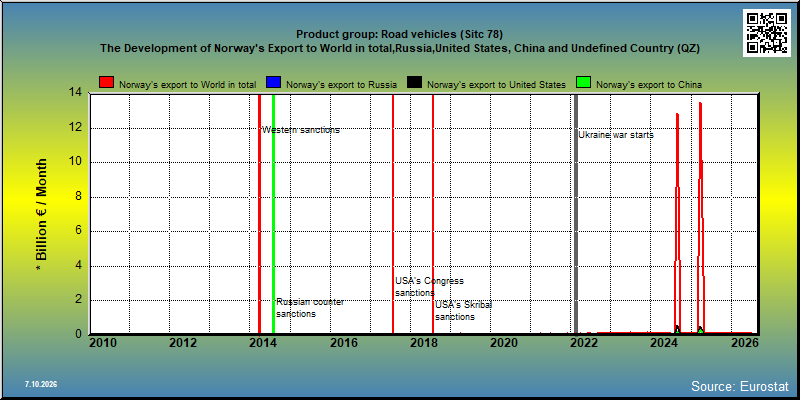800x400 pixels.
Task: Click the 2020 x-axis label
Action: [504, 343]
